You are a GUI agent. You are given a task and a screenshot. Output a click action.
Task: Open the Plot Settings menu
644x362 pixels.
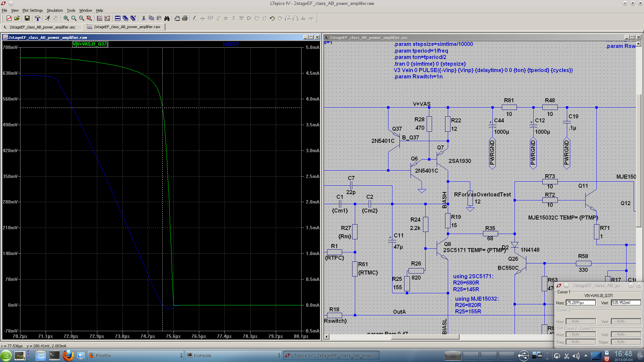coord(33,10)
